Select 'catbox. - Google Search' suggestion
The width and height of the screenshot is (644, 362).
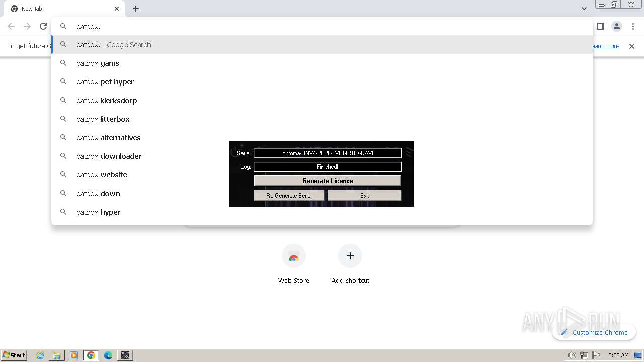pos(322,45)
